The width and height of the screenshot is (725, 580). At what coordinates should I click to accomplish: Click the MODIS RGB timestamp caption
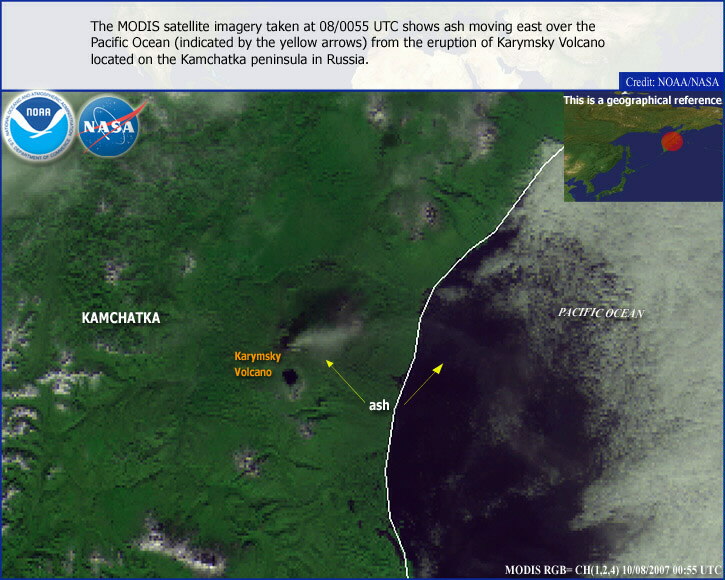coord(614,569)
